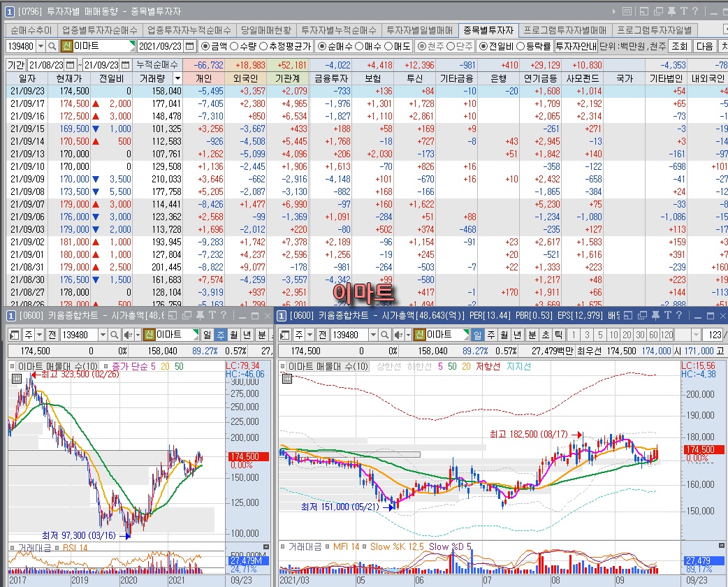
Task: Open calendar for period start 21/08/23
Action: pos(70,64)
